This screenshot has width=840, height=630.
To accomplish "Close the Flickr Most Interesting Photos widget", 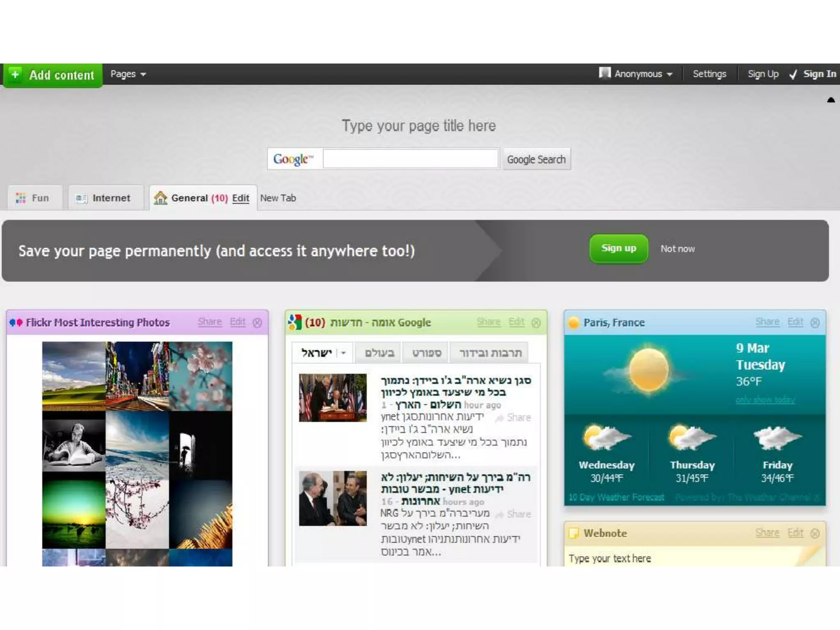I will pos(257,323).
